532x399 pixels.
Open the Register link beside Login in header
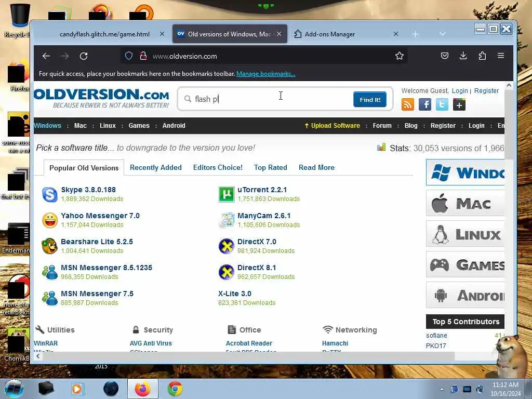(486, 90)
